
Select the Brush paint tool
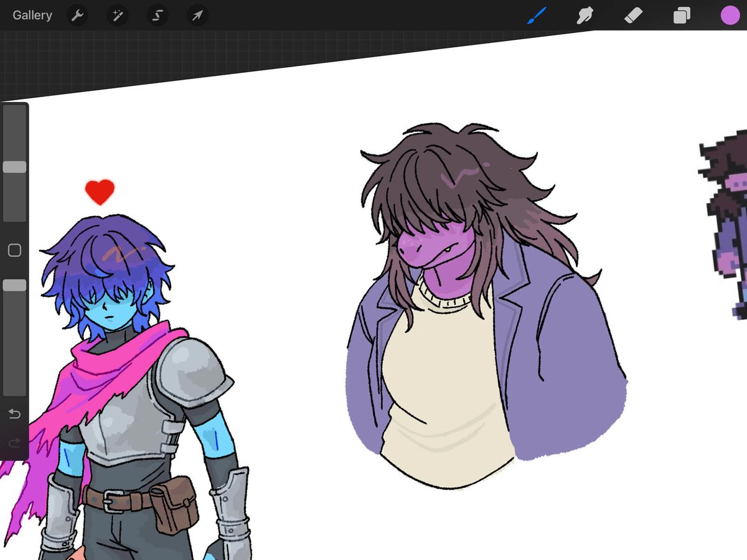click(x=537, y=15)
